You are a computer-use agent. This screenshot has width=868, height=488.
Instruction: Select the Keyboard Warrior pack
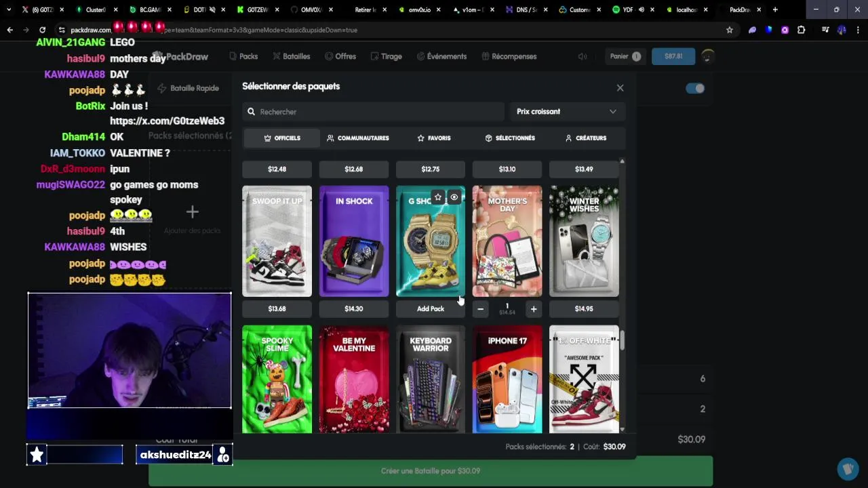click(x=431, y=380)
